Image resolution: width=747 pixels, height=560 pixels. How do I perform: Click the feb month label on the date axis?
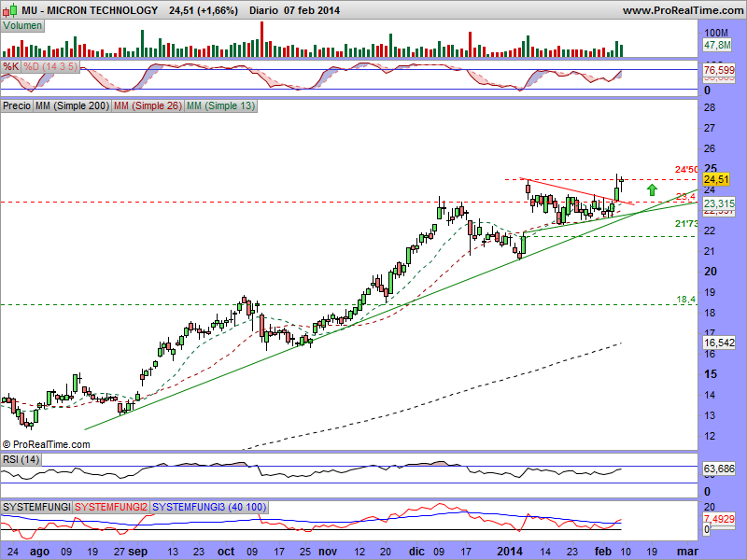(x=603, y=552)
